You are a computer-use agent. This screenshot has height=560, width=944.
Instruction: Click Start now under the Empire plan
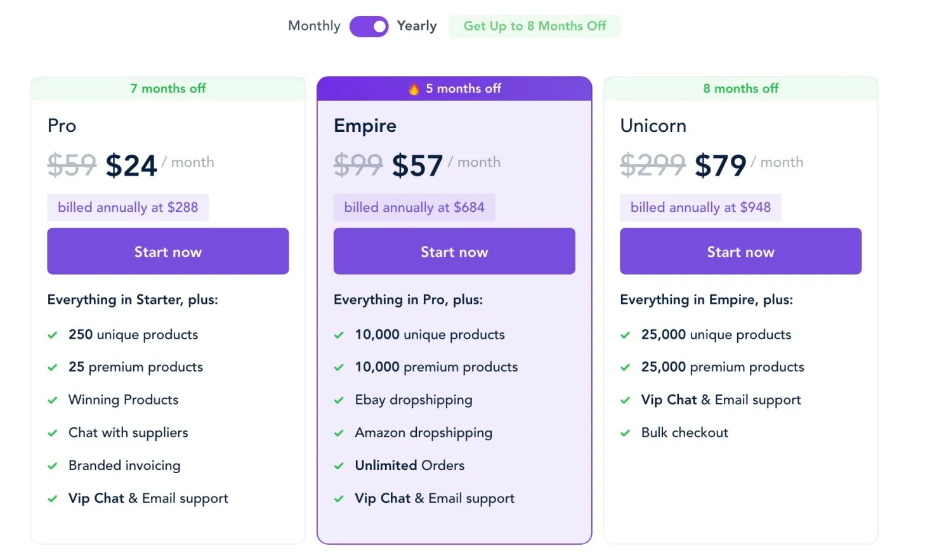[454, 251]
